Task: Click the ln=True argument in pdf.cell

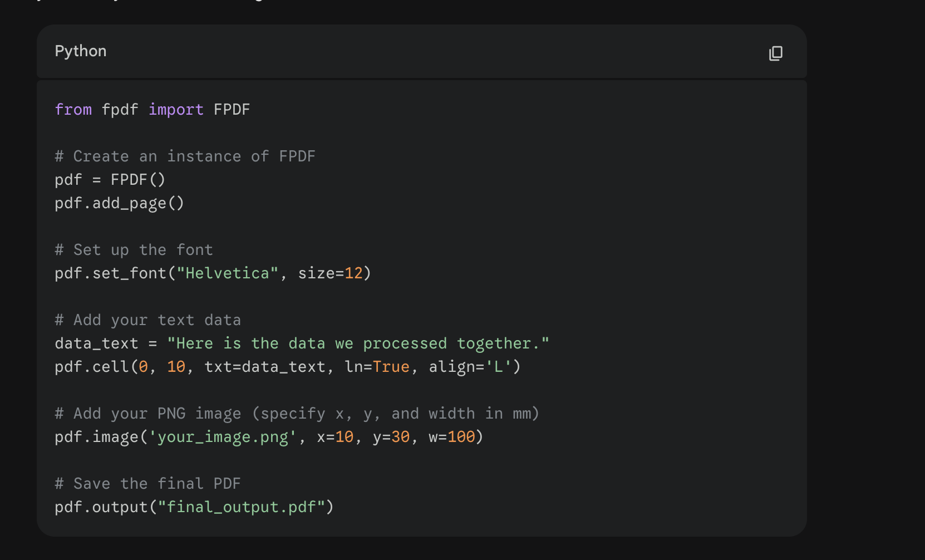Action: (377, 367)
